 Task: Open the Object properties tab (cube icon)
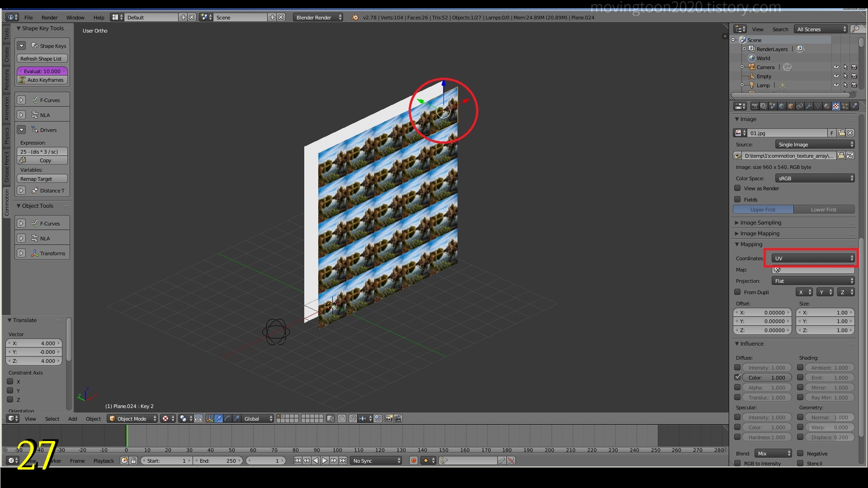(791, 106)
